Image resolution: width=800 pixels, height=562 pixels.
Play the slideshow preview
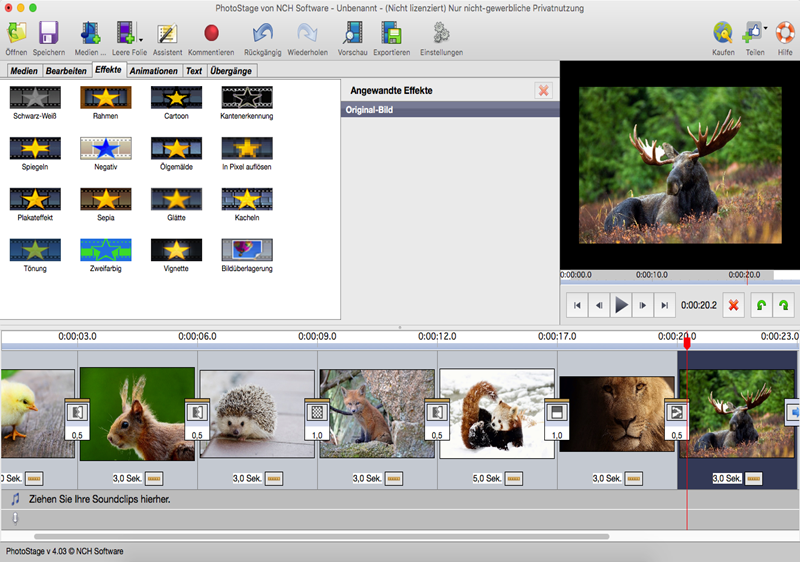coord(621,305)
